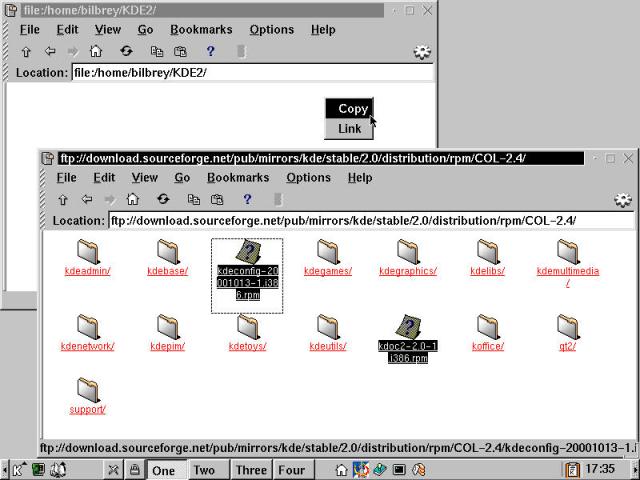Switch to virtual desktop Two
Screen dimensions: 640x480
pos(208,470)
